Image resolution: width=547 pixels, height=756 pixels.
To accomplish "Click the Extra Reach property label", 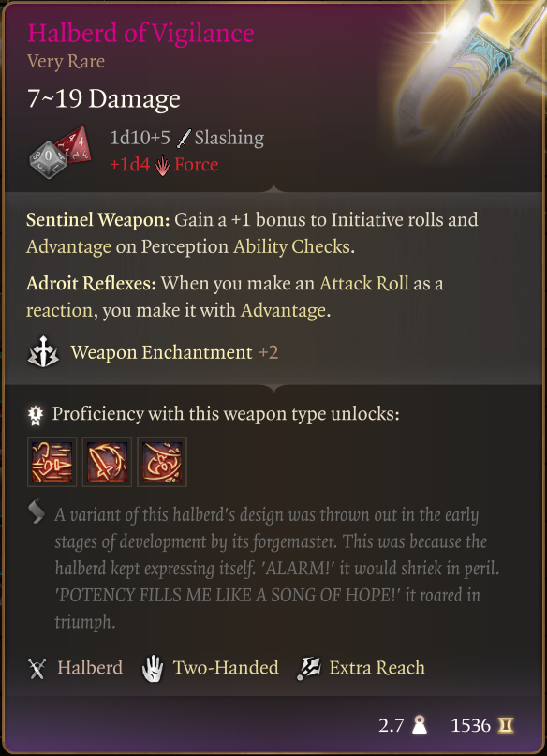I will [377, 668].
